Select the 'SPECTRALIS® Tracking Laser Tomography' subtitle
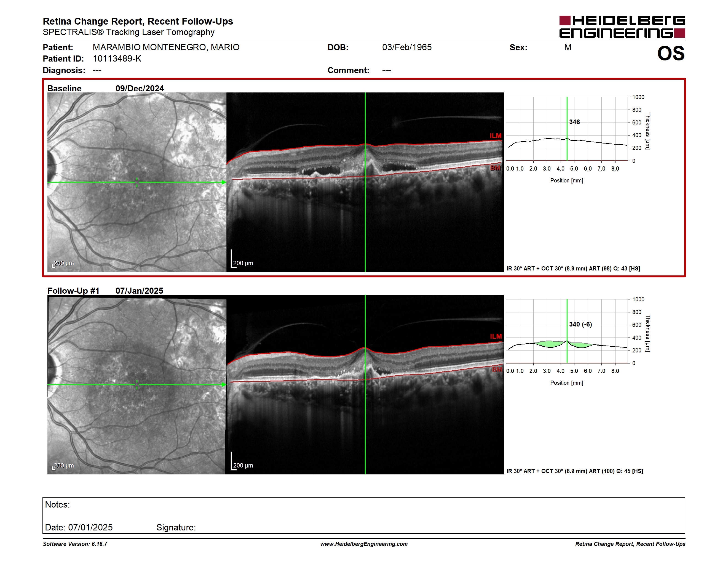Image resolution: width=728 pixels, height=563 pixels. tap(128, 32)
